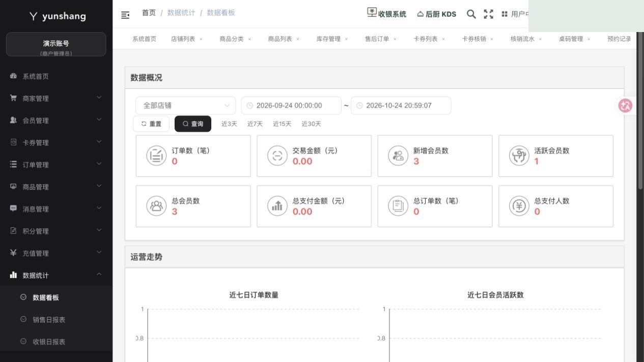This screenshot has height=362, width=644.
Task: Open the 收银日报表 submenu item
Action: point(56,342)
